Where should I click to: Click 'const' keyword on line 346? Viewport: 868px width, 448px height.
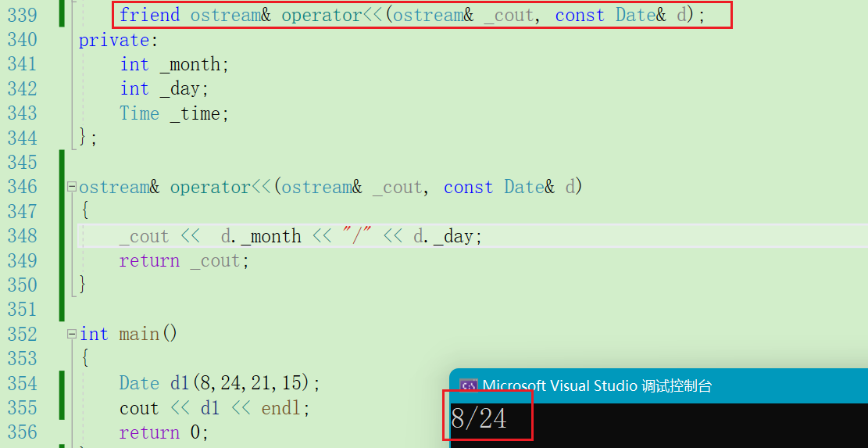(468, 187)
